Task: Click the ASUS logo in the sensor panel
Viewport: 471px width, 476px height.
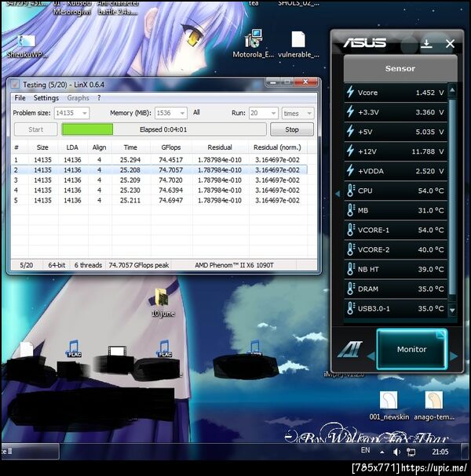Action: pyautogui.click(x=365, y=43)
